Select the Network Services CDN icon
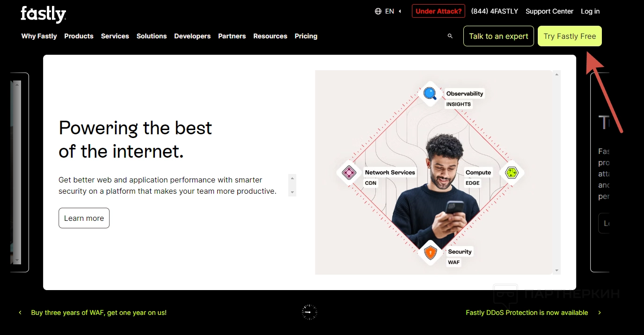 (x=349, y=173)
